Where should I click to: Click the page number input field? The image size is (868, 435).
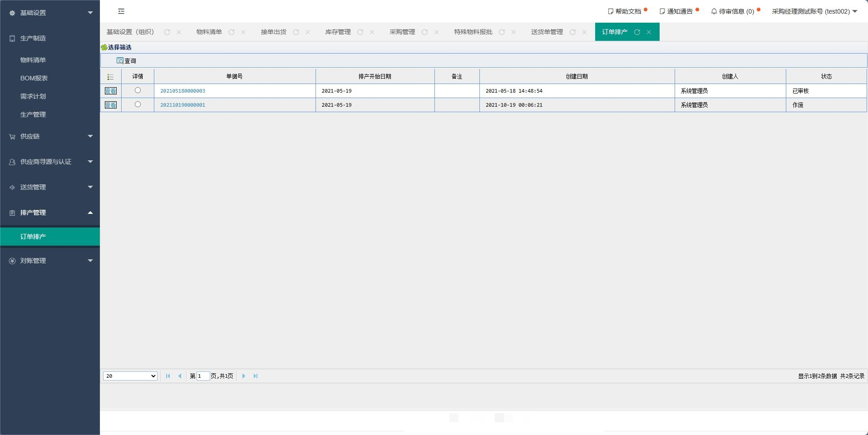pos(203,376)
